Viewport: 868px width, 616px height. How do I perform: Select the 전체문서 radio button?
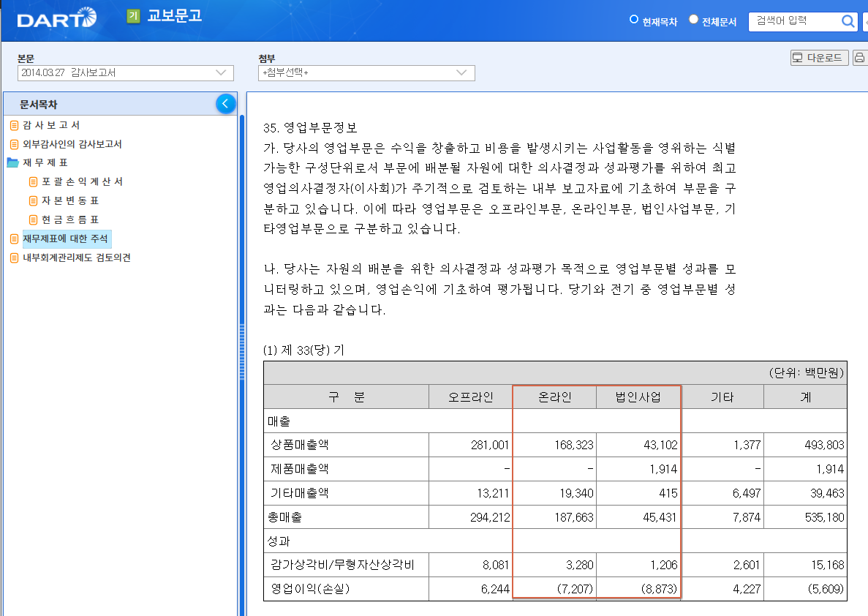point(693,20)
